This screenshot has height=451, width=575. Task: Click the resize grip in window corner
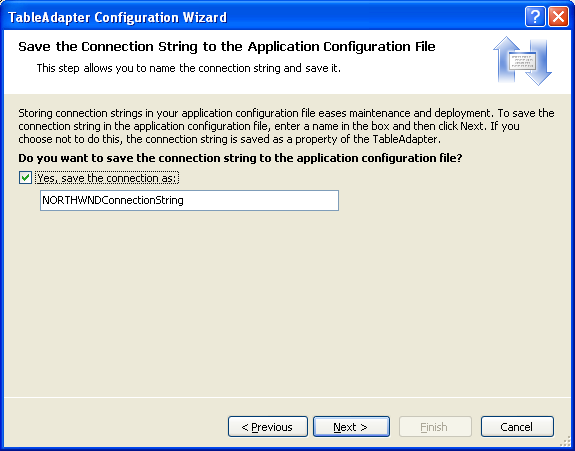566,443
